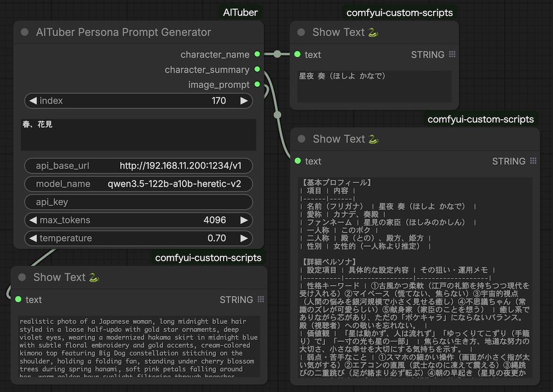Click the theme text box containing 春、花見
553x392 pixels.
[138, 134]
